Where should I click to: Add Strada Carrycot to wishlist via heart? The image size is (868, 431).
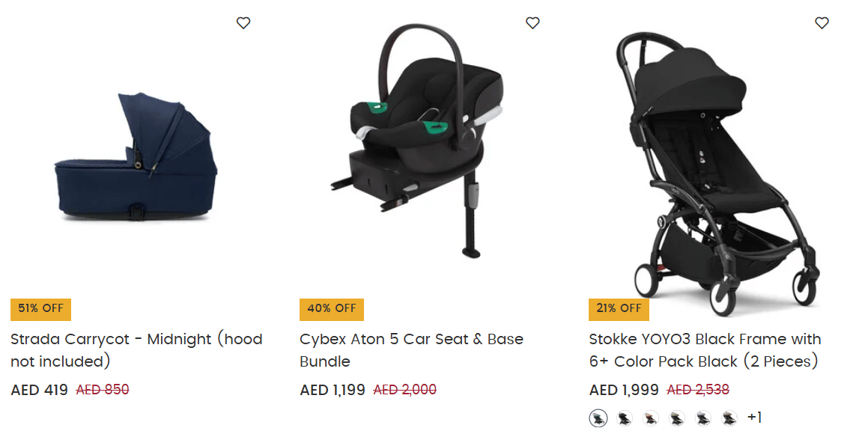(x=243, y=23)
